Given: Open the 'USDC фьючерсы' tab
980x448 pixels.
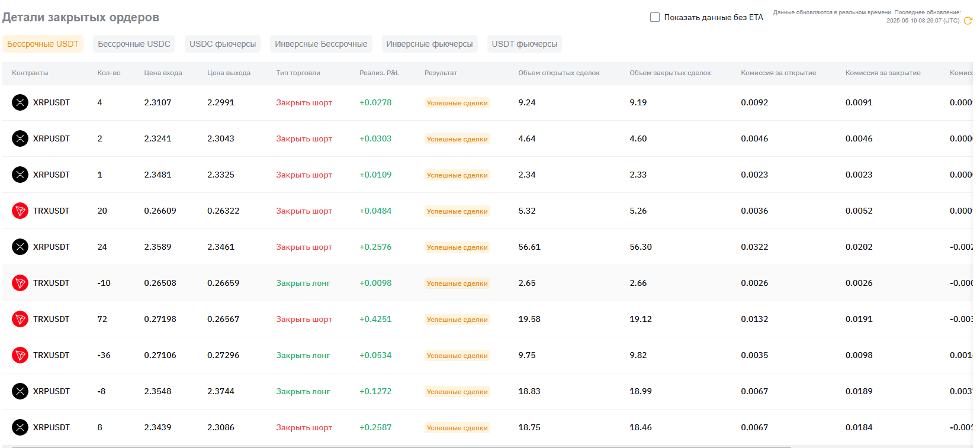Looking at the screenshot, I should coord(223,44).
